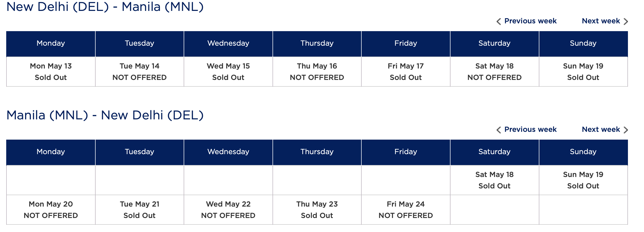Viewport: 644px width, 232px height.
Task: Click right chevron for New Delhi–Manila next week
Action: 626,21
